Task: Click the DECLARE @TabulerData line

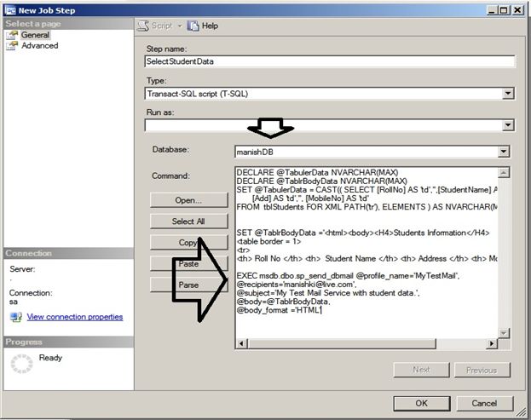Action: [x=317, y=173]
